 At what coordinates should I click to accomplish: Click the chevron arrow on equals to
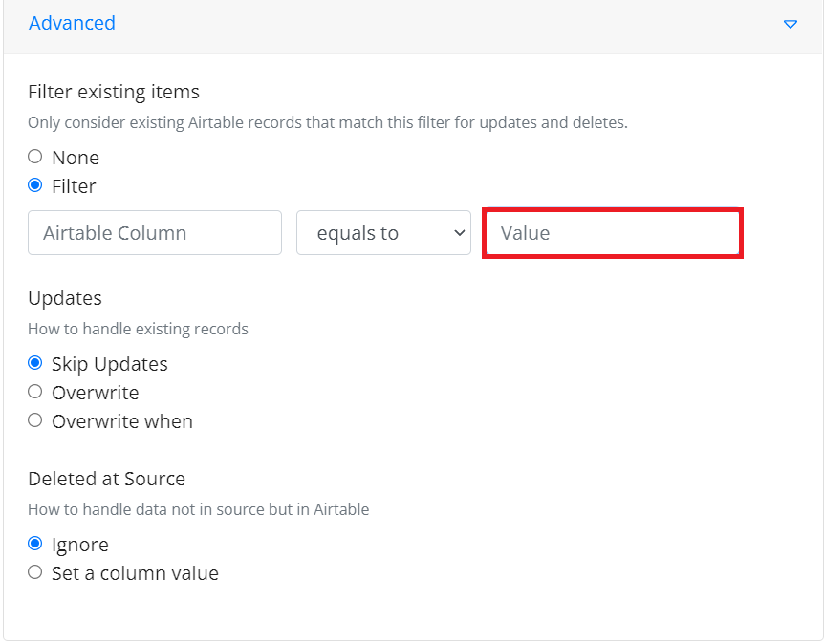(x=459, y=233)
